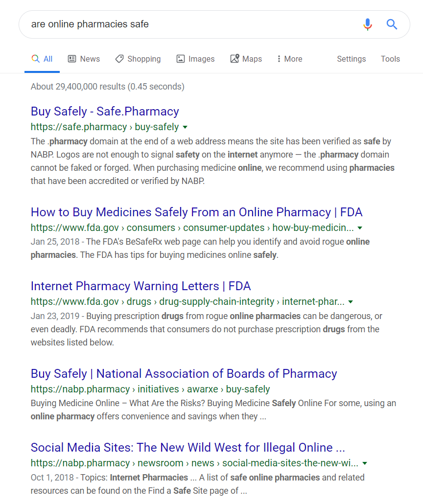Switch to the Images tab
The width and height of the screenshot is (423, 504).
[x=195, y=59]
